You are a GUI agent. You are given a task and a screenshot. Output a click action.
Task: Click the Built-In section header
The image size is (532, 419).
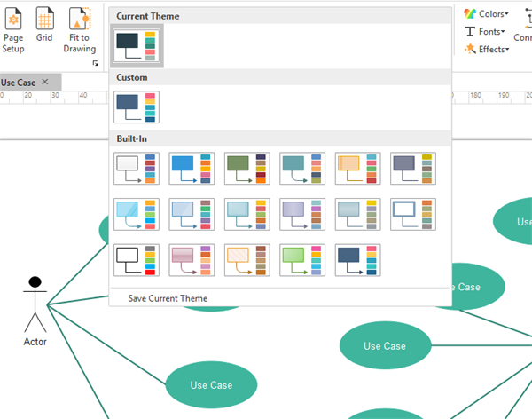[x=280, y=138]
